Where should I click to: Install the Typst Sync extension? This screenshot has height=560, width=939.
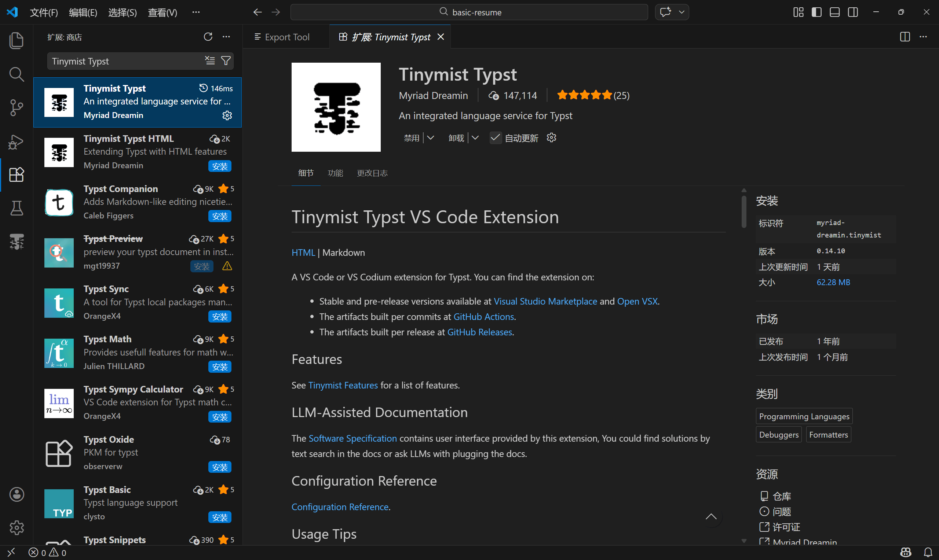click(220, 317)
